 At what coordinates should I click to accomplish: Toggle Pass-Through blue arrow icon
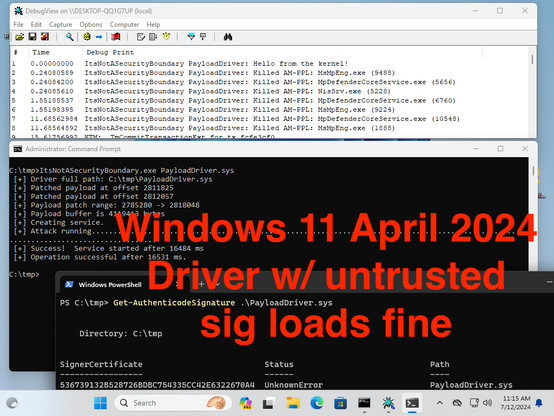pos(99,37)
